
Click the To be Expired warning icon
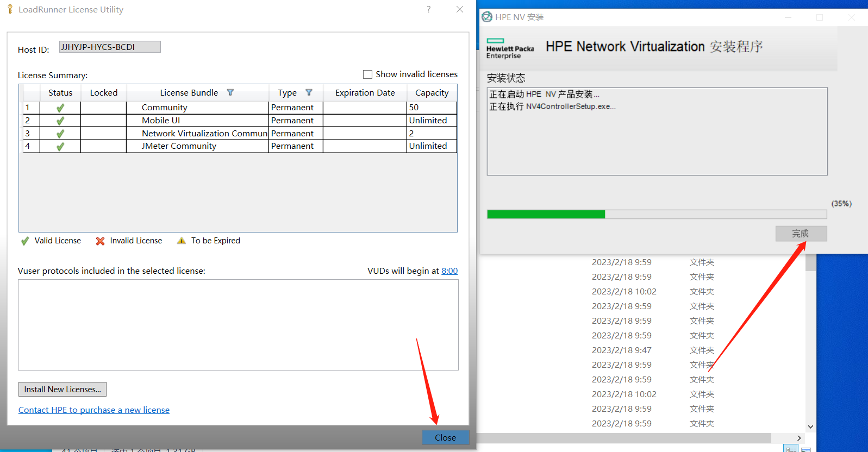click(x=182, y=241)
